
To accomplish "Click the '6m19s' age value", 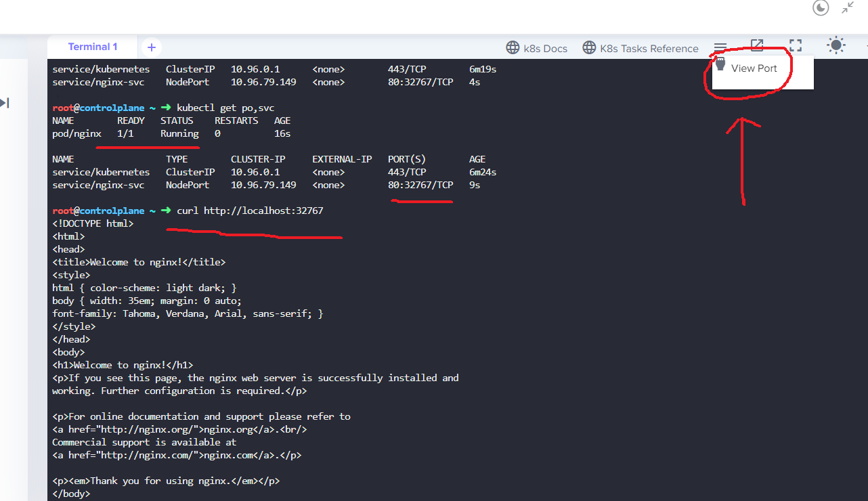I will point(483,70).
